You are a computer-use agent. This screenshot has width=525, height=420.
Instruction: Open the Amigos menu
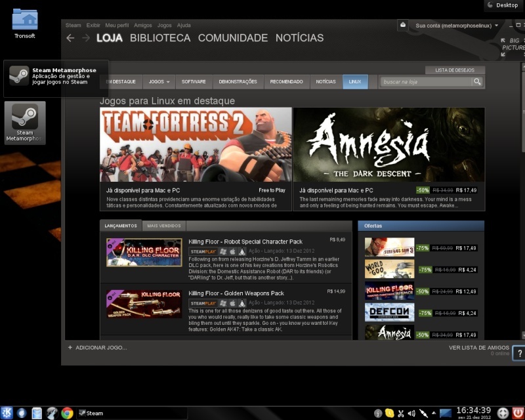point(143,25)
